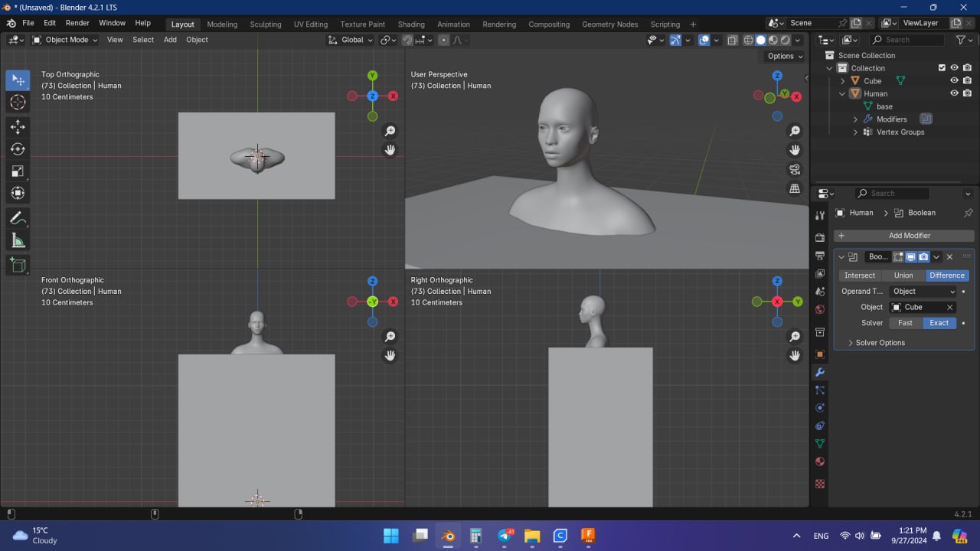Activate the Annotate tool
This screenshot has width=980, height=551.
(x=18, y=218)
